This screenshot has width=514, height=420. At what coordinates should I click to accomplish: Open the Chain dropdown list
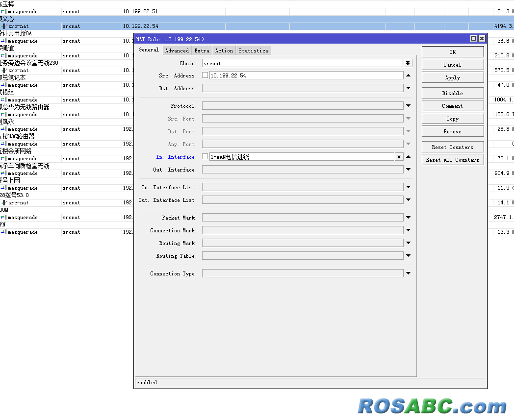pos(408,63)
